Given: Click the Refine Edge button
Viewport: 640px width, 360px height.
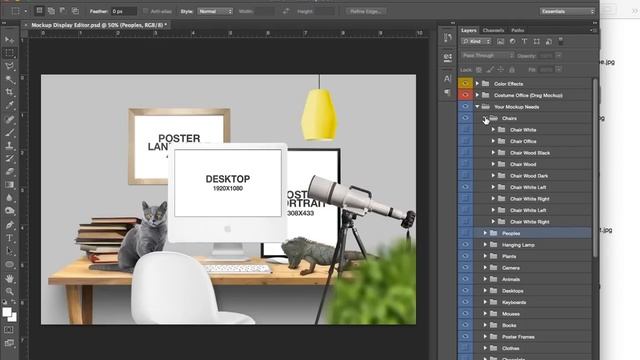Looking at the screenshot, I should tap(365, 11).
